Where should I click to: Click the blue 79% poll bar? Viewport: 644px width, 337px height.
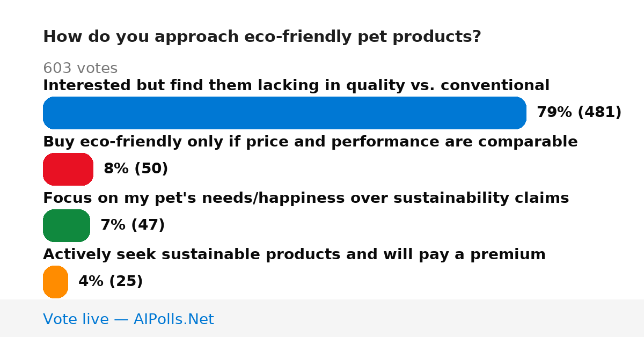tap(284, 113)
